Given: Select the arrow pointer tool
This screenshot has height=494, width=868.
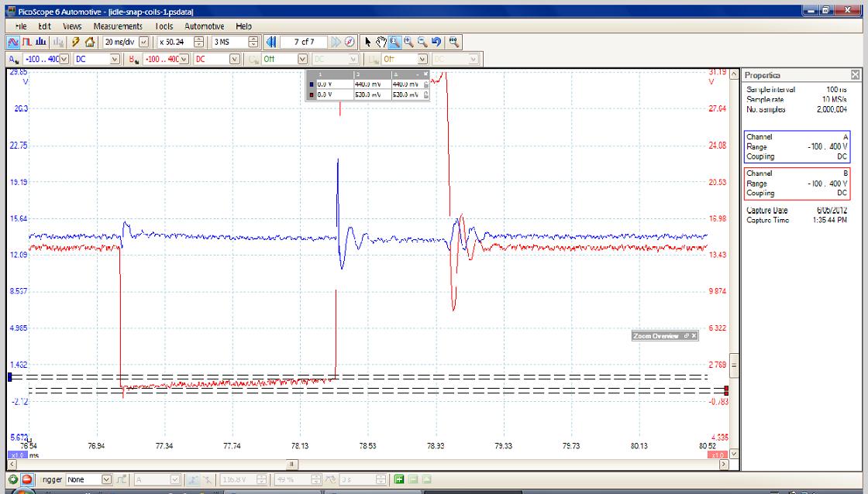Looking at the screenshot, I should pyautogui.click(x=368, y=42).
